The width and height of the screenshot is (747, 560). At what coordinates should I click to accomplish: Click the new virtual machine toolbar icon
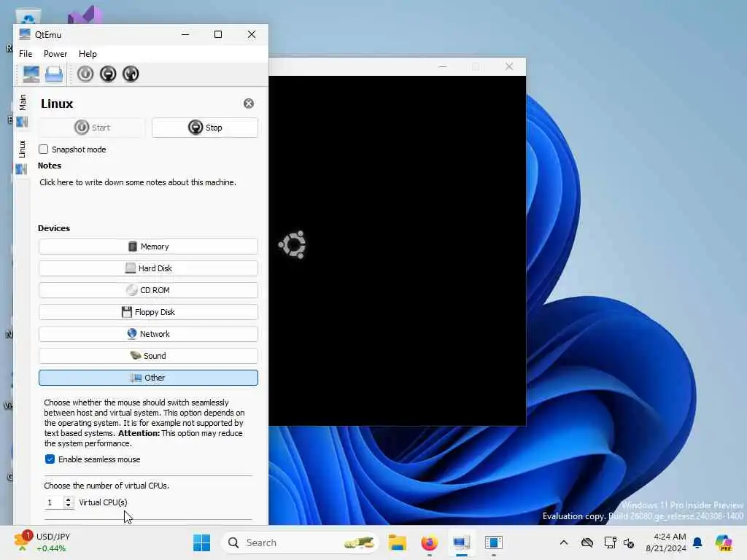tap(31, 74)
